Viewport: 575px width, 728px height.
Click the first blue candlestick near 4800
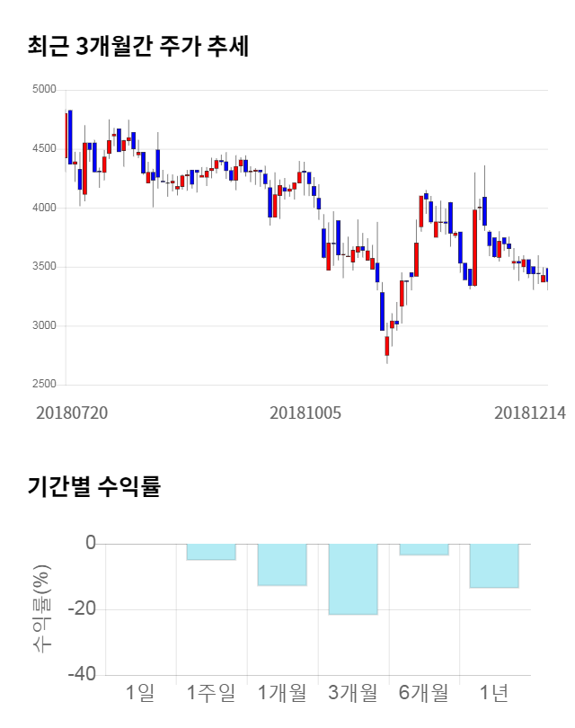pyautogui.click(x=70, y=137)
